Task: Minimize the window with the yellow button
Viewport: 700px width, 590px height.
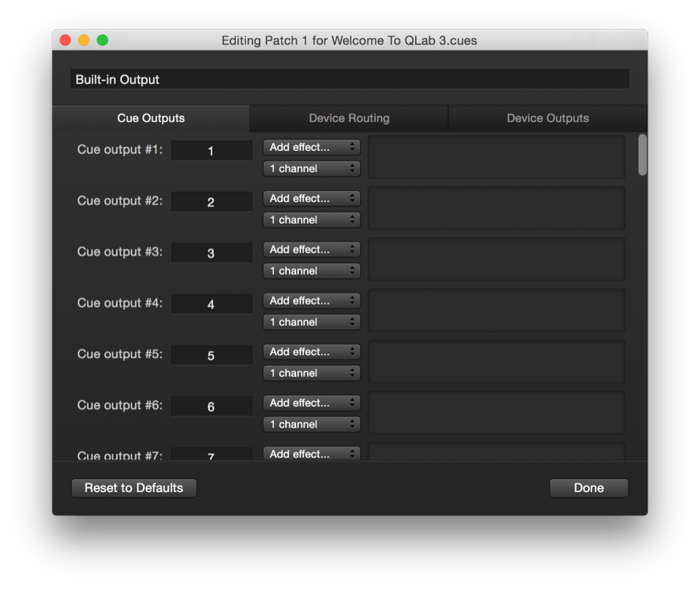Action: 84,40
